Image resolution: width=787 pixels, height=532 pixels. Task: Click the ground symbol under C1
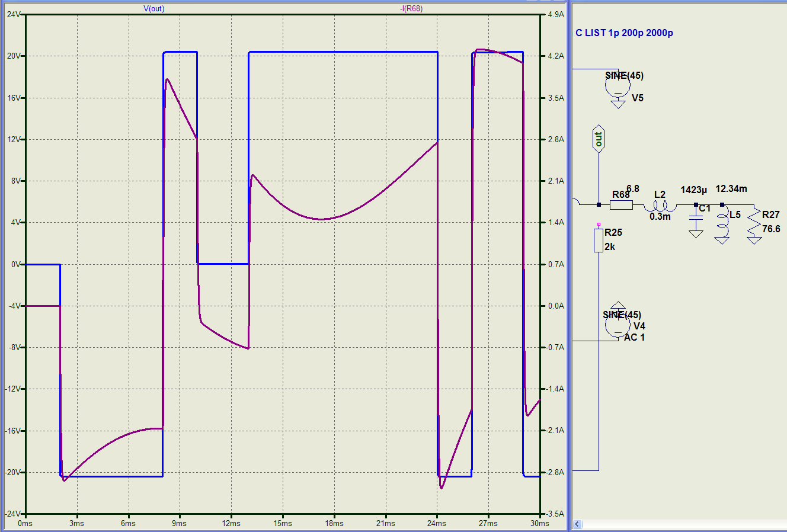696,233
